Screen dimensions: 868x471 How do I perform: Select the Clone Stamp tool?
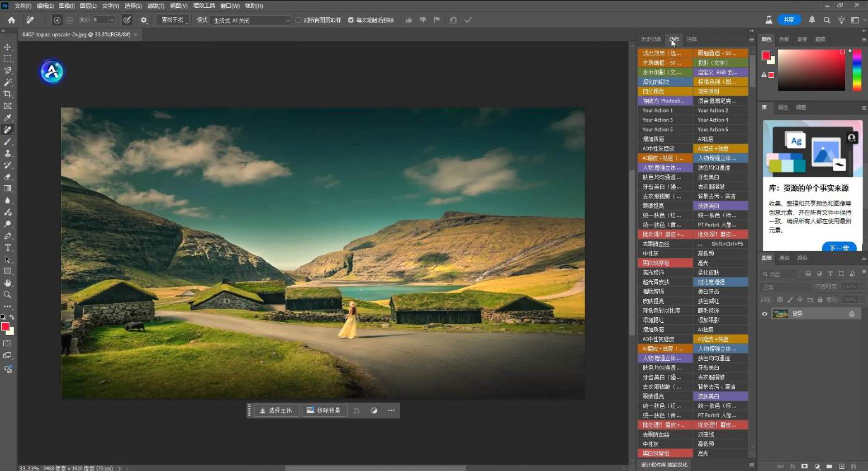8,153
